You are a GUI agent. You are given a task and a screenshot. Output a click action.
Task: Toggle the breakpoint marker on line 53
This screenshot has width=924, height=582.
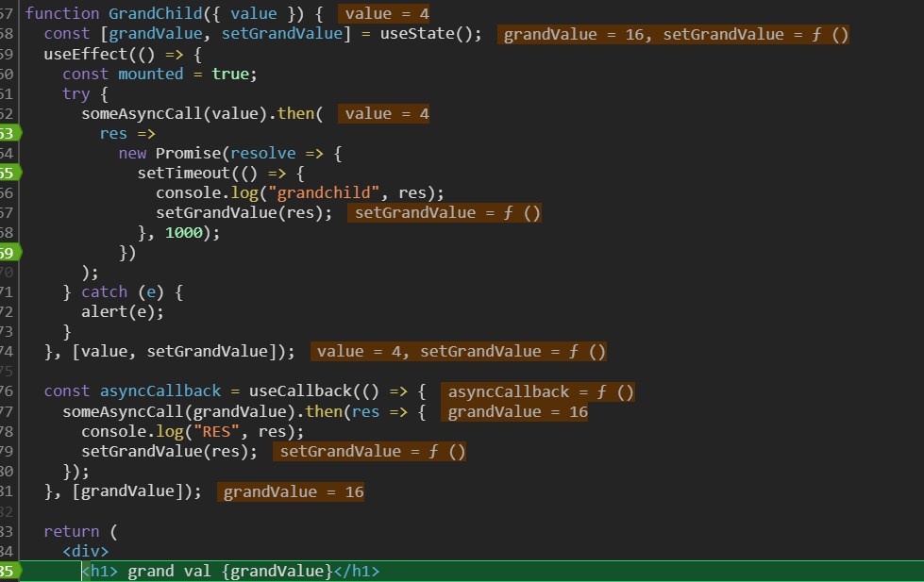click(x=10, y=134)
